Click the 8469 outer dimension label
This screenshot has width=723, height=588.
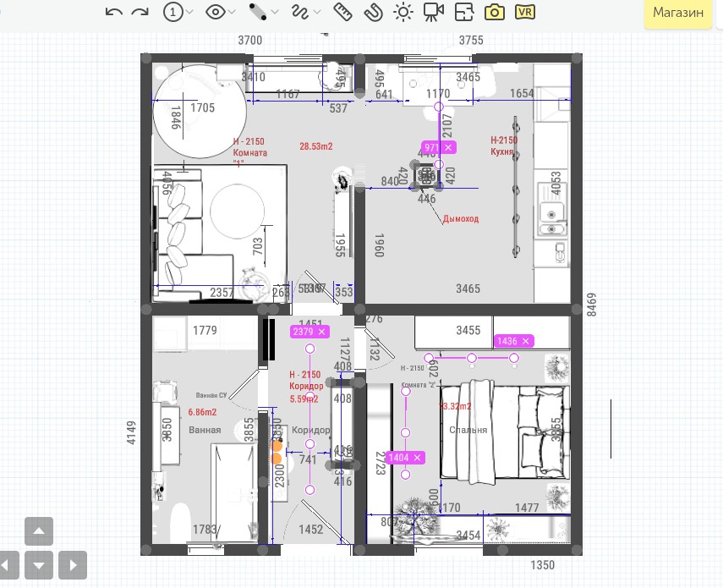592,305
